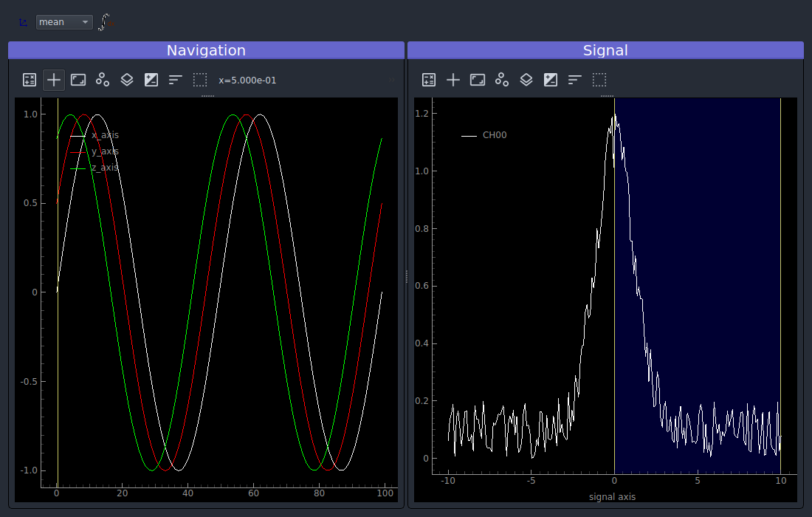Click the Signal panel title bar
The height and width of the screenshot is (517, 812).
point(605,50)
